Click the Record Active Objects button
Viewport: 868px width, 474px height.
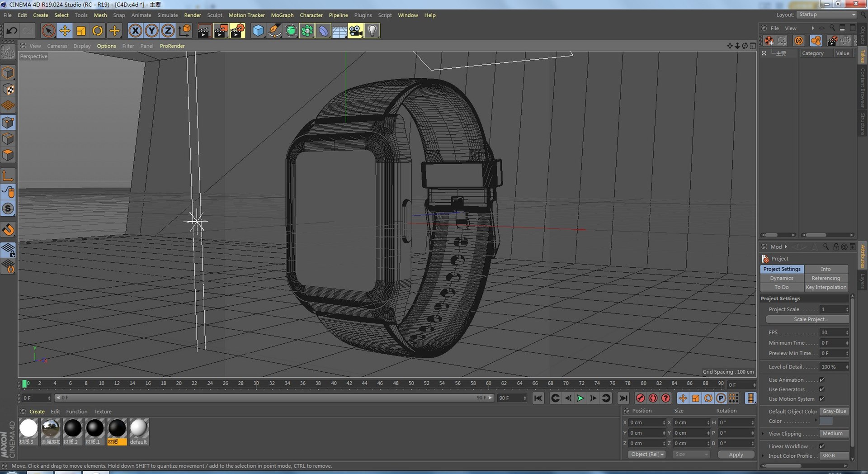coord(640,398)
